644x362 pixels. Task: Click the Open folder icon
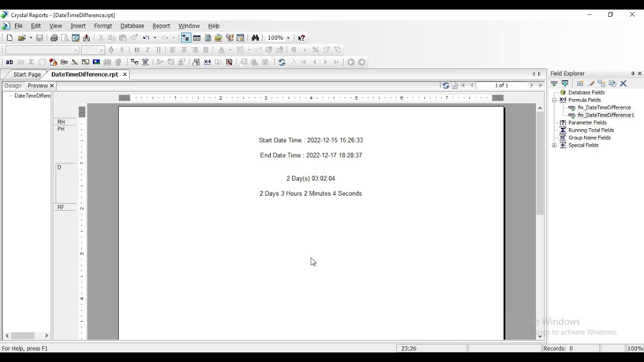tap(22, 38)
